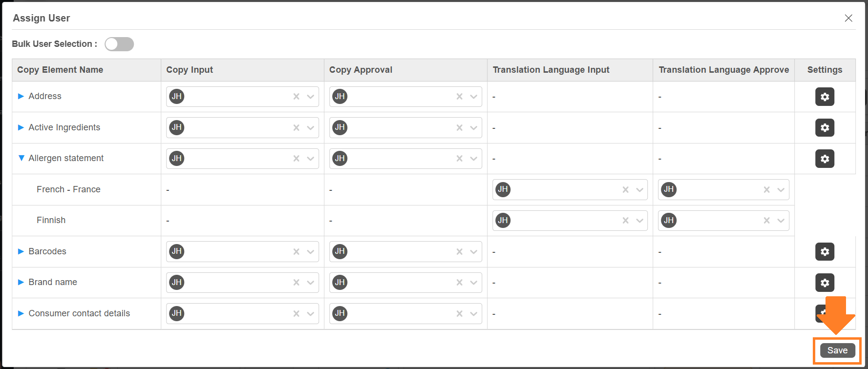Expand the Barcodes row
Screen dimensions: 868x369
(x=21, y=251)
